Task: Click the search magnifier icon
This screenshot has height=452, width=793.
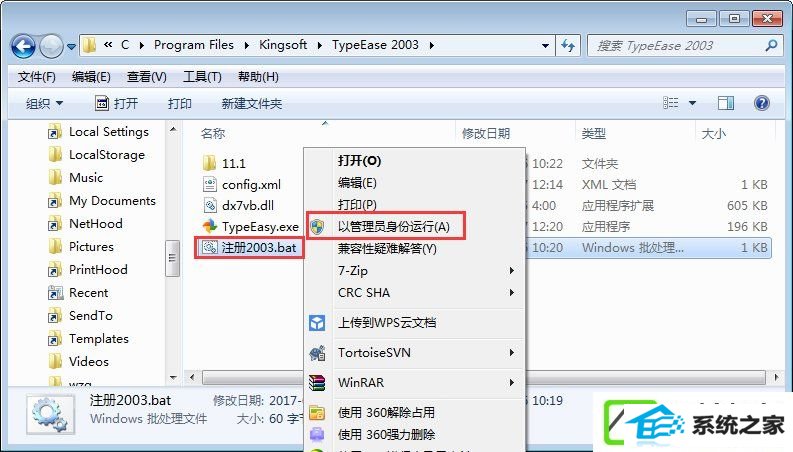Action: (771, 46)
